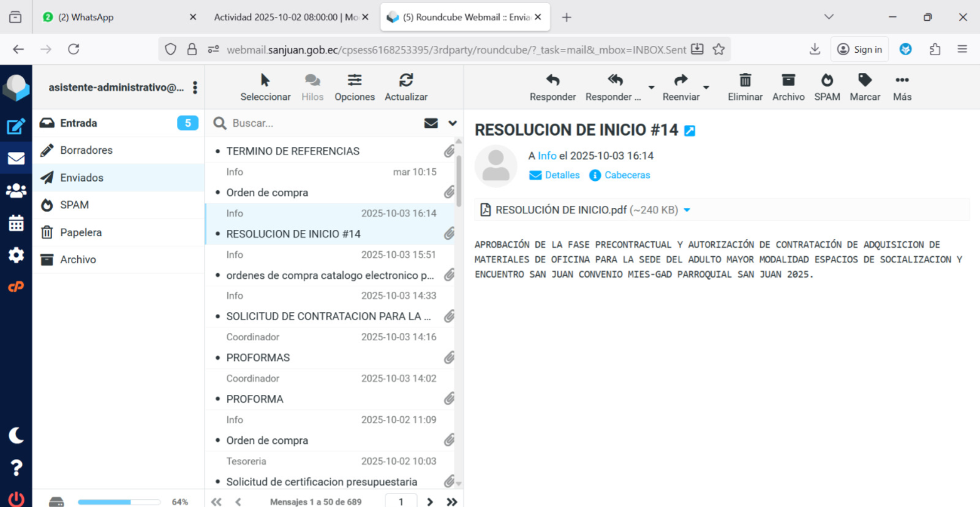Toggle dark mode moon icon
The width and height of the screenshot is (980, 507).
click(x=16, y=435)
